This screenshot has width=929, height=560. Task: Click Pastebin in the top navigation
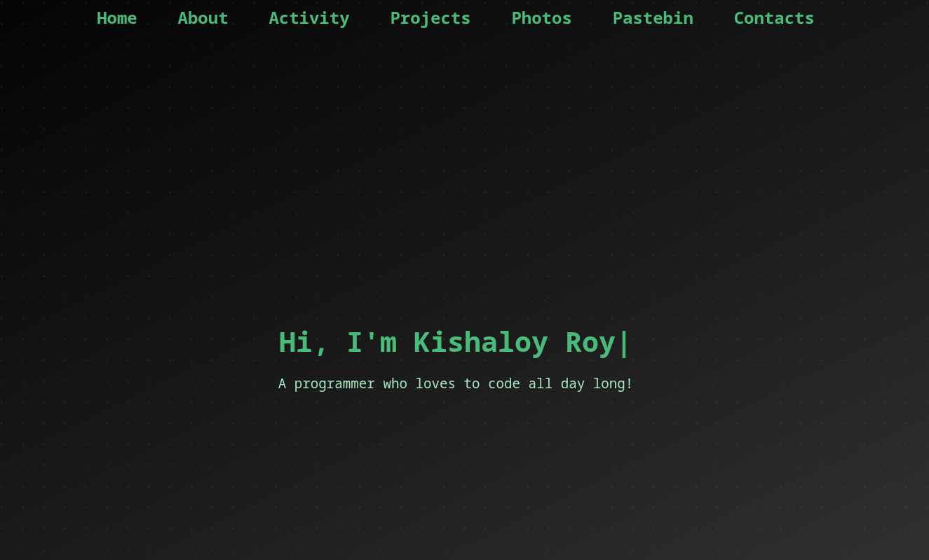coord(653,18)
